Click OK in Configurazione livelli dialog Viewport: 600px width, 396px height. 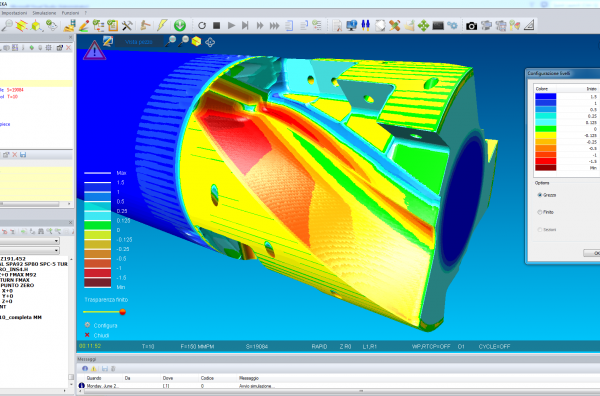point(593,253)
